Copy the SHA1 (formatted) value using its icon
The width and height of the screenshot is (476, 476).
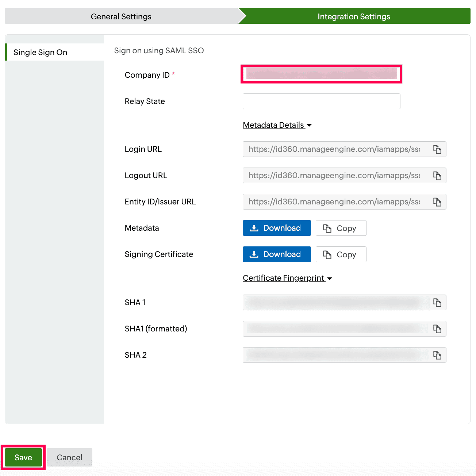click(437, 329)
